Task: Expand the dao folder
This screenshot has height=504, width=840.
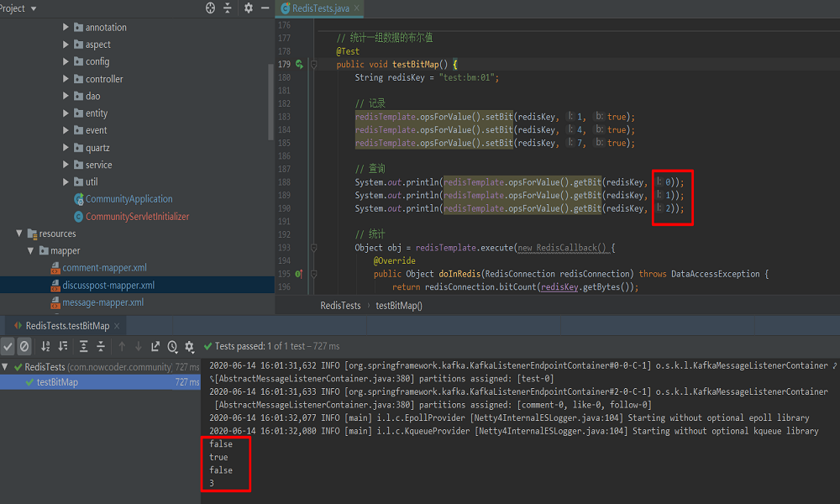Action: coord(66,96)
